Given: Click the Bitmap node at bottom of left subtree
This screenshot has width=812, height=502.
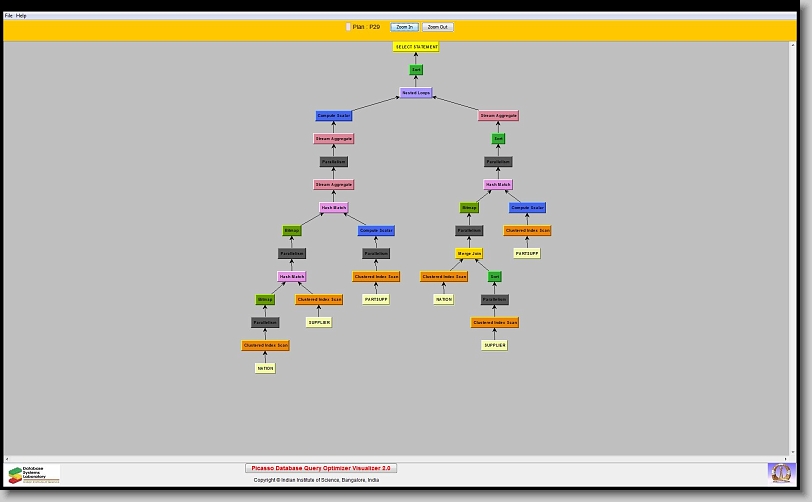Looking at the screenshot, I should click(x=265, y=299).
